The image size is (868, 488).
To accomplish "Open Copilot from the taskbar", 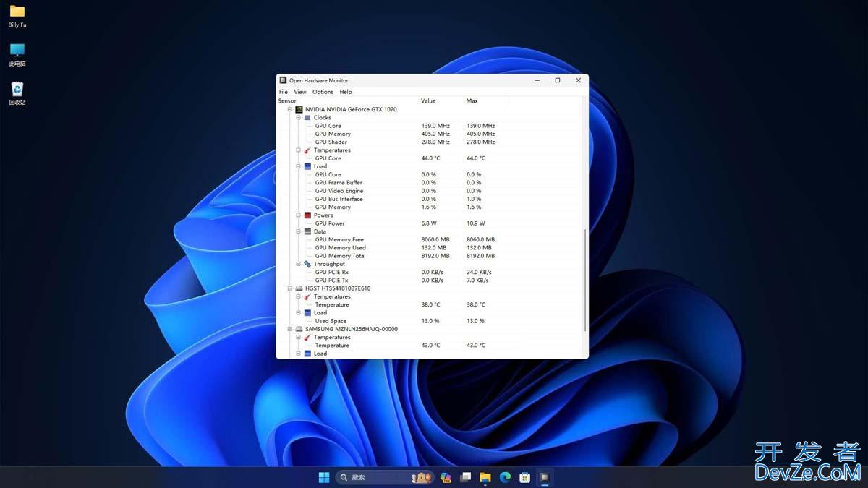I will 446,477.
